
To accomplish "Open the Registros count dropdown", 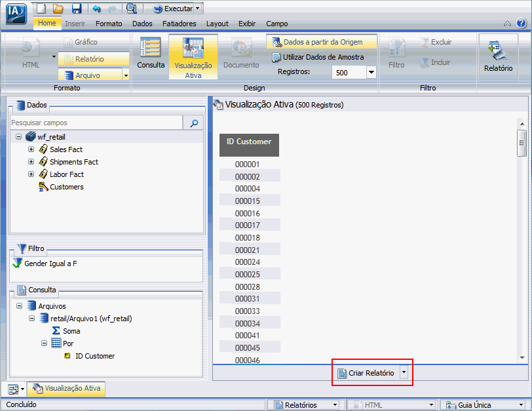I will pos(371,72).
